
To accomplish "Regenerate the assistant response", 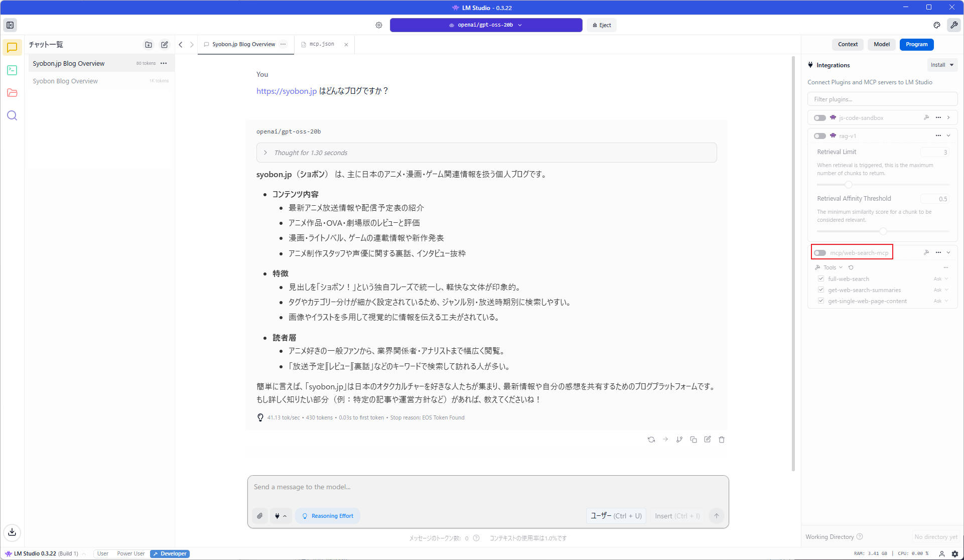I will pyautogui.click(x=651, y=440).
